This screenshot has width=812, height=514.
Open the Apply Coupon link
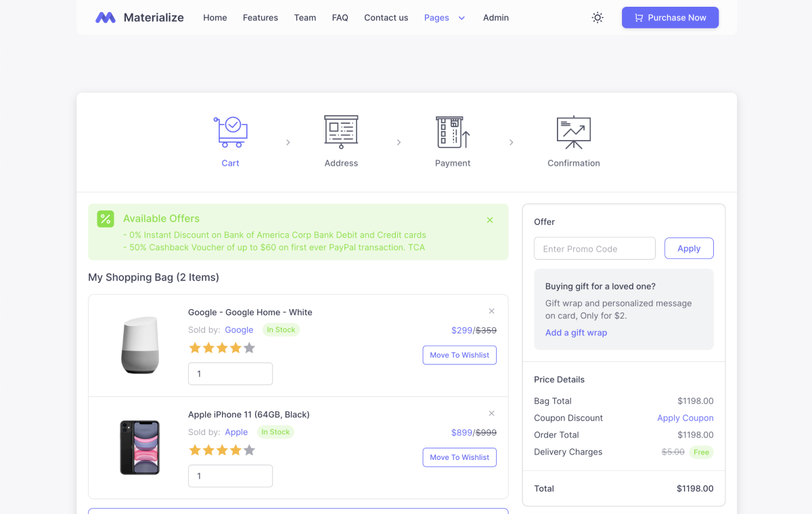tap(685, 418)
